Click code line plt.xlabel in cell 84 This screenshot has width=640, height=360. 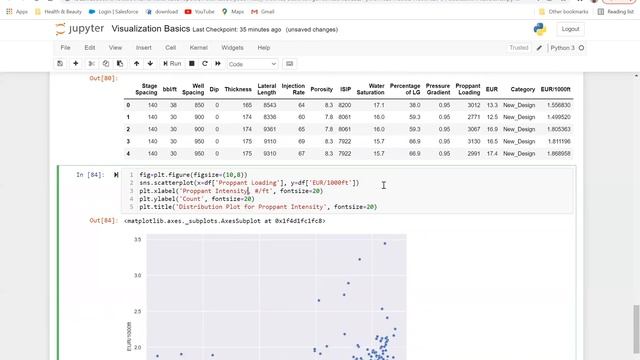tap(231, 191)
